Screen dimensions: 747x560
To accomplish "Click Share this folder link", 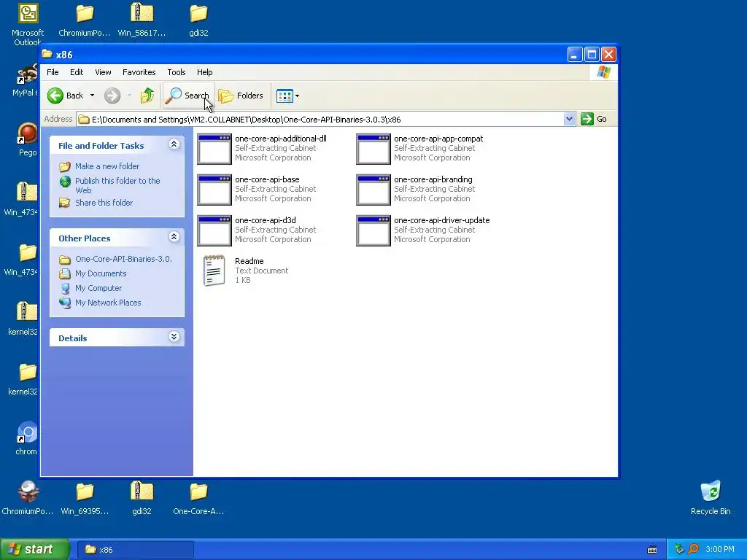I will pyautogui.click(x=104, y=203).
